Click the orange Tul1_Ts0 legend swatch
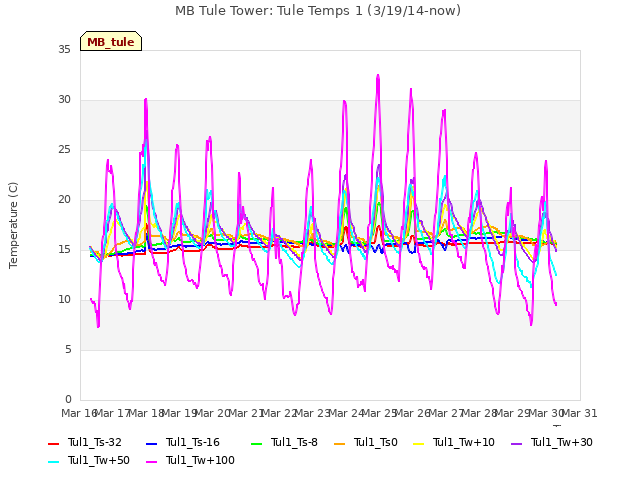 340,443
